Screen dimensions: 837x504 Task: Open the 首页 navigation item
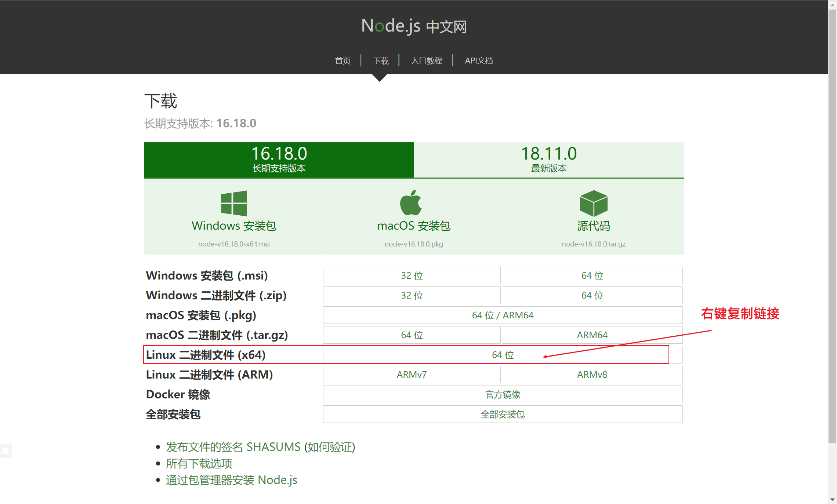tap(343, 61)
